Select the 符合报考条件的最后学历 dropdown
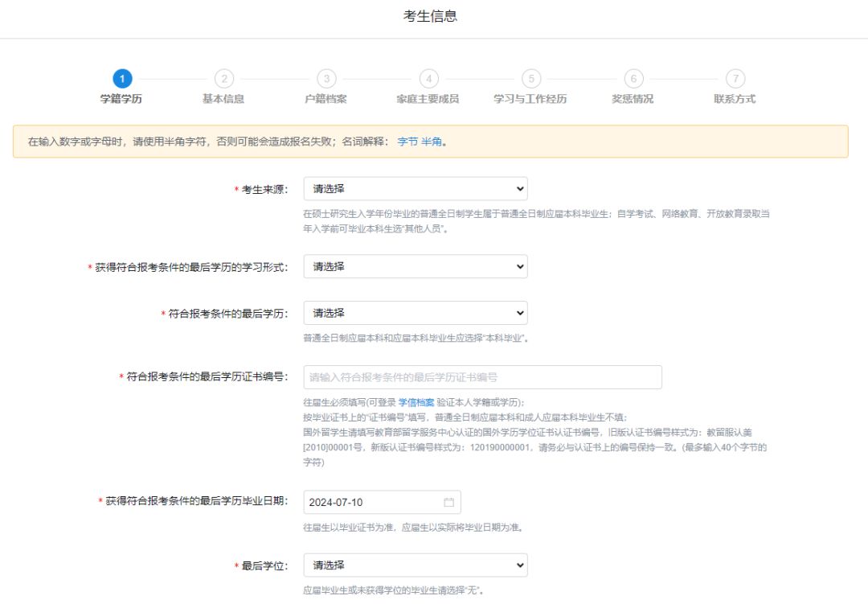Viewport: 868px width, 604px height. pos(415,313)
